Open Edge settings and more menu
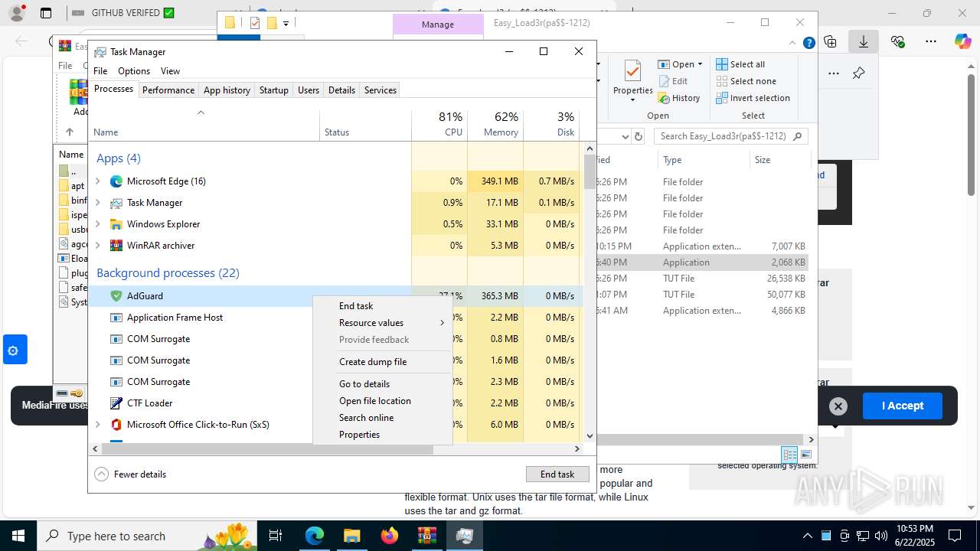 (930, 41)
